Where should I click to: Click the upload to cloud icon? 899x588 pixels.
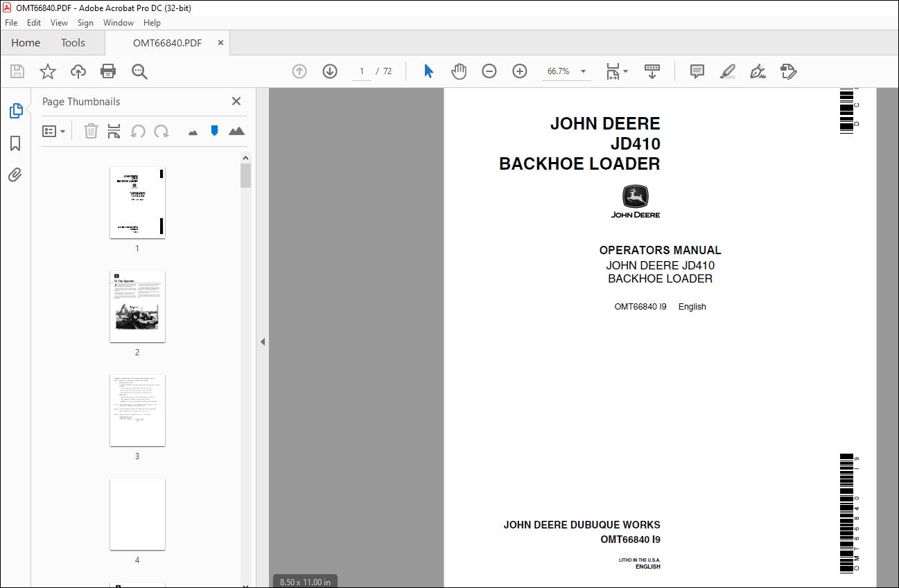coord(78,71)
